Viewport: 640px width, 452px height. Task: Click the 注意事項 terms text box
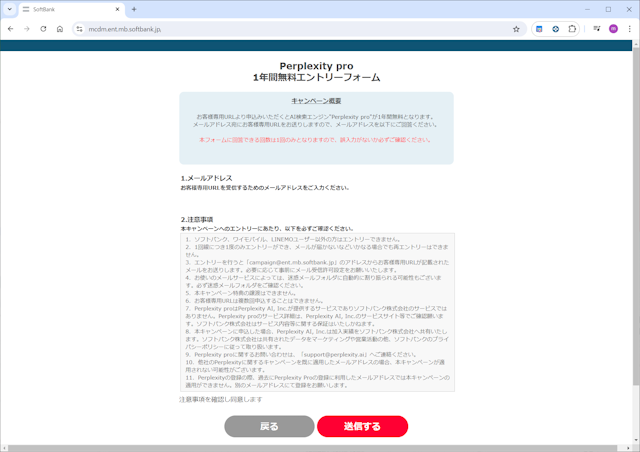(317, 312)
